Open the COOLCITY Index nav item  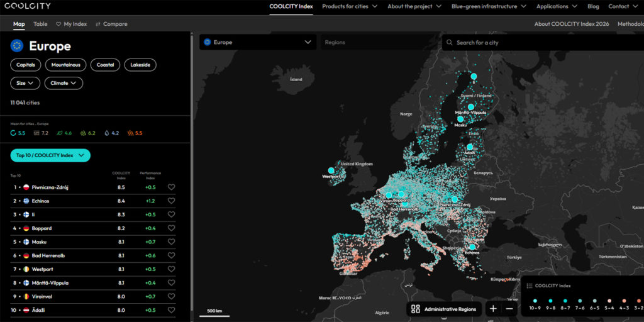pos(291,6)
